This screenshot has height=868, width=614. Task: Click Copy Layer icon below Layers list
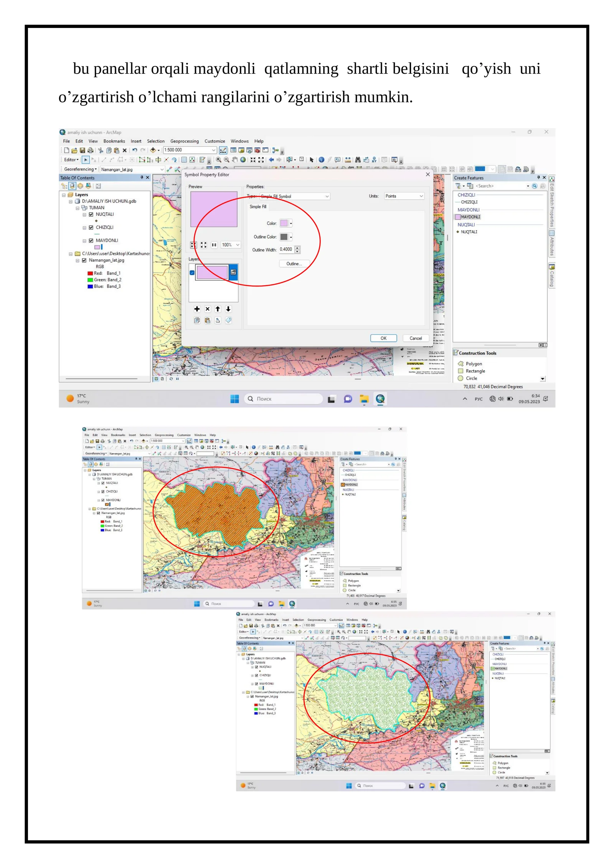pos(197,320)
